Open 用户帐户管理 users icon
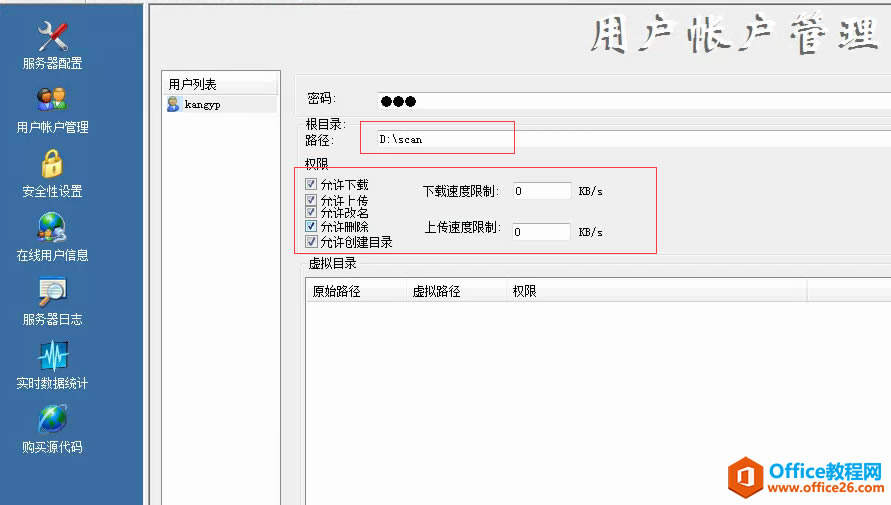Screen dimensions: 891x505 (52, 100)
